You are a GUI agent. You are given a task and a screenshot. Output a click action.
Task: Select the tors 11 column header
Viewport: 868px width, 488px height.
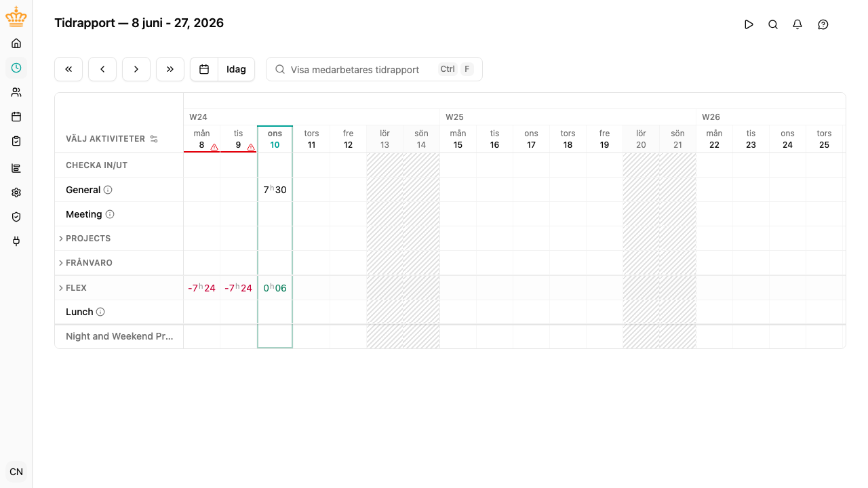coord(311,139)
